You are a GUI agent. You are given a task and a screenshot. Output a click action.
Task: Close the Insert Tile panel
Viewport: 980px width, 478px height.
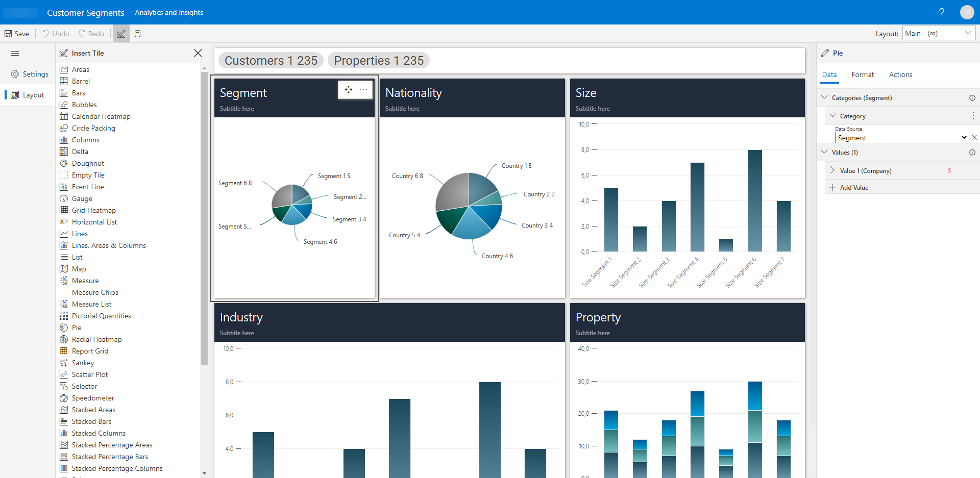[198, 53]
